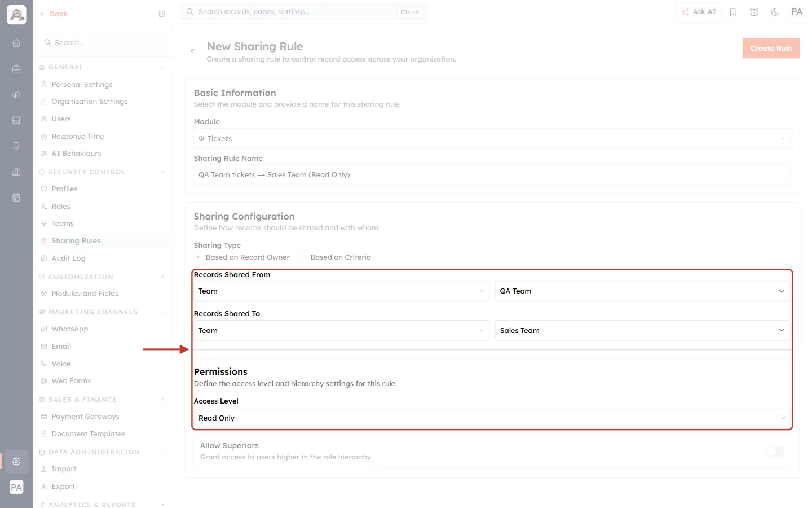Open the alarm clock icon in the top bar
This screenshot has height=508, width=812.
click(754, 12)
